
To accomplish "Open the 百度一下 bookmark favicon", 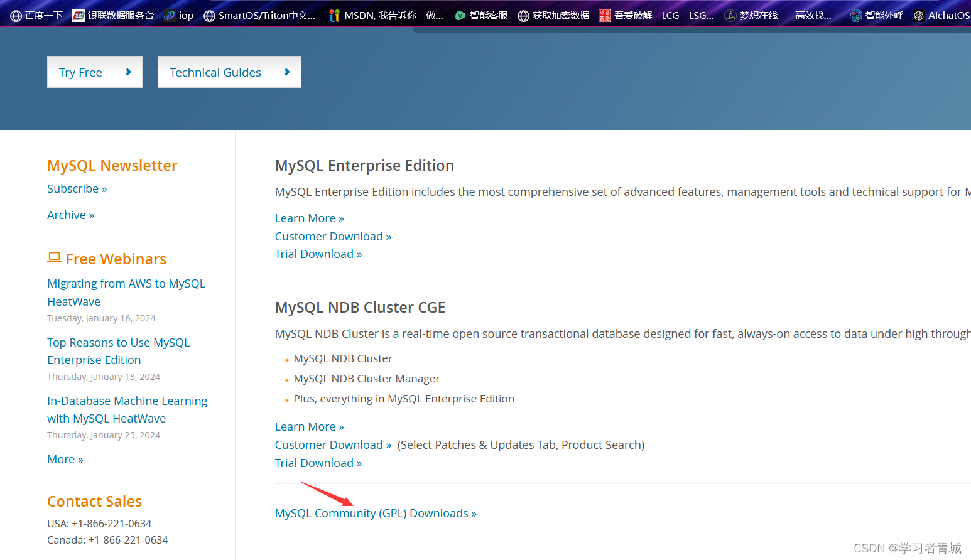I will tap(15, 14).
